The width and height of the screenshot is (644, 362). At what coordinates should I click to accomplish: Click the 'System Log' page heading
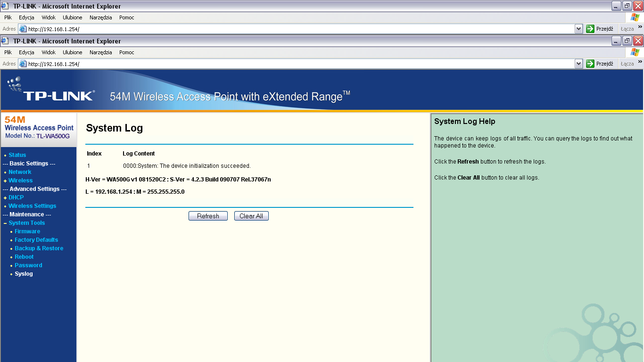tap(115, 128)
